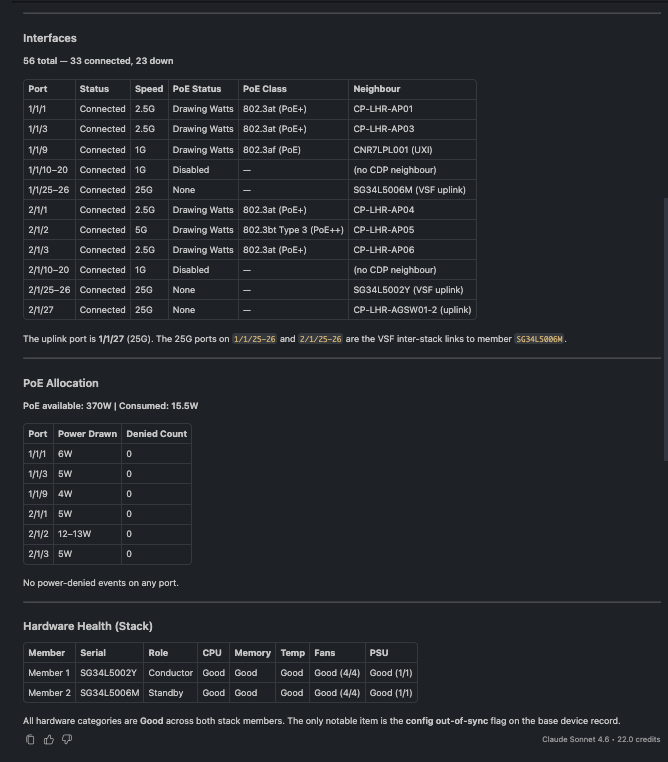Viewport: 668px width, 762px height.
Task: Click the bold 'config out-of-sync' text
Action: pos(447,721)
